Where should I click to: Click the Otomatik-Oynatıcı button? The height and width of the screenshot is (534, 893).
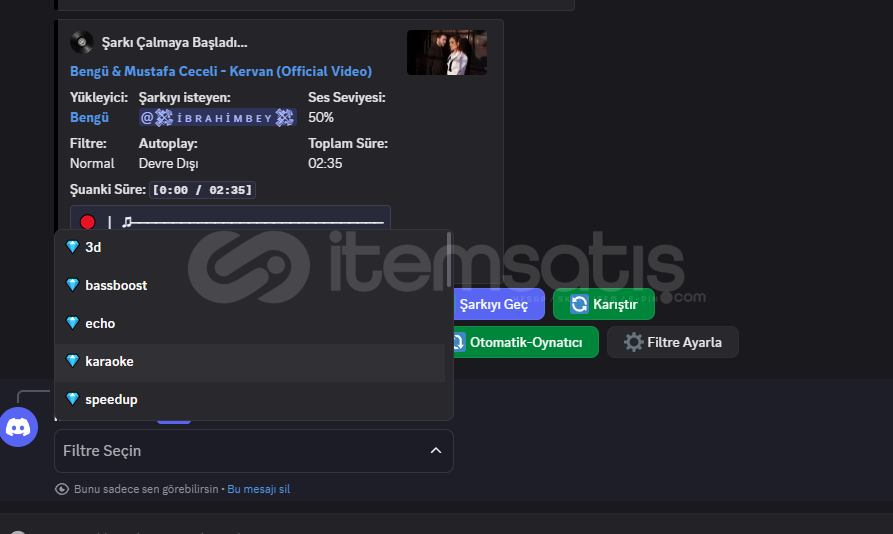coord(525,342)
